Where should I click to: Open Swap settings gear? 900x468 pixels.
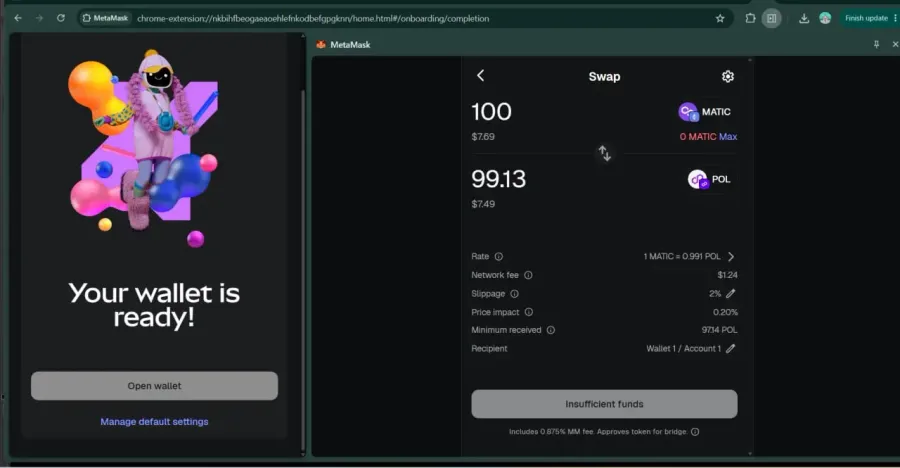tap(728, 76)
